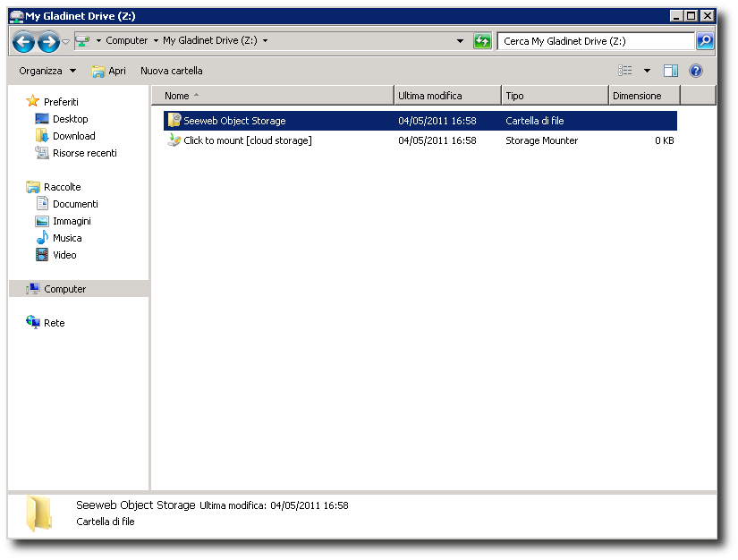Click the Desktop icon in sidebar

pos(42,119)
